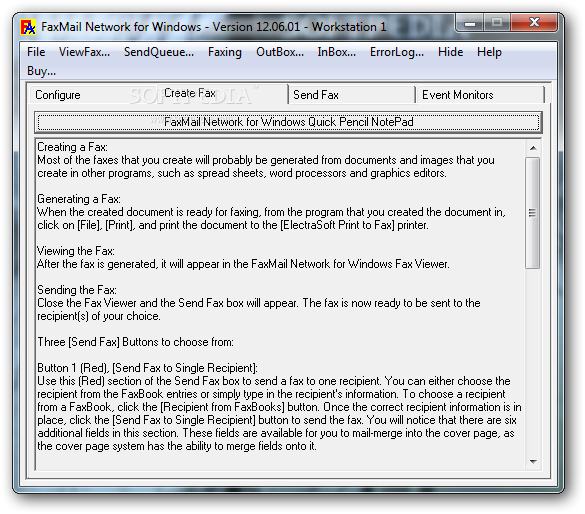Open the File menu
This screenshot has height=514, width=585.
pos(36,52)
